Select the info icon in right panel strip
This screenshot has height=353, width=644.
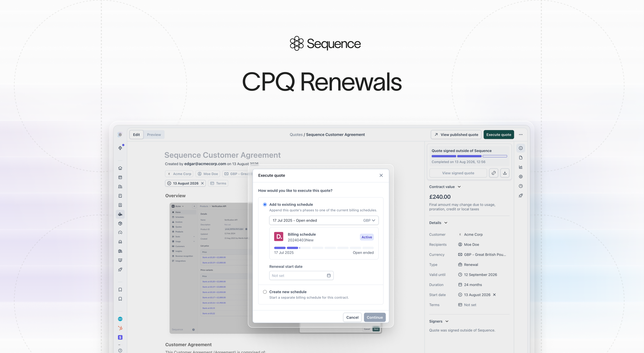521,148
